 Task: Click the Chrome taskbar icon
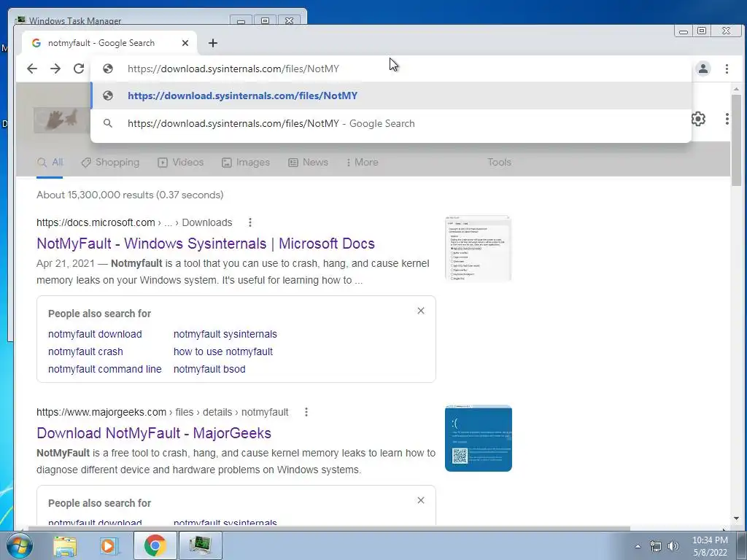coord(155,545)
